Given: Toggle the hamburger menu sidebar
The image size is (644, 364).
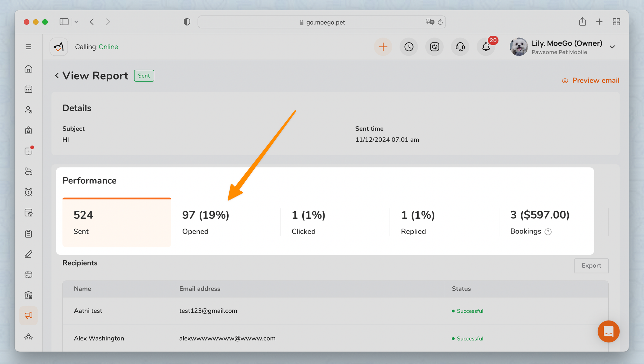Looking at the screenshot, I should [x=28, y=47].
